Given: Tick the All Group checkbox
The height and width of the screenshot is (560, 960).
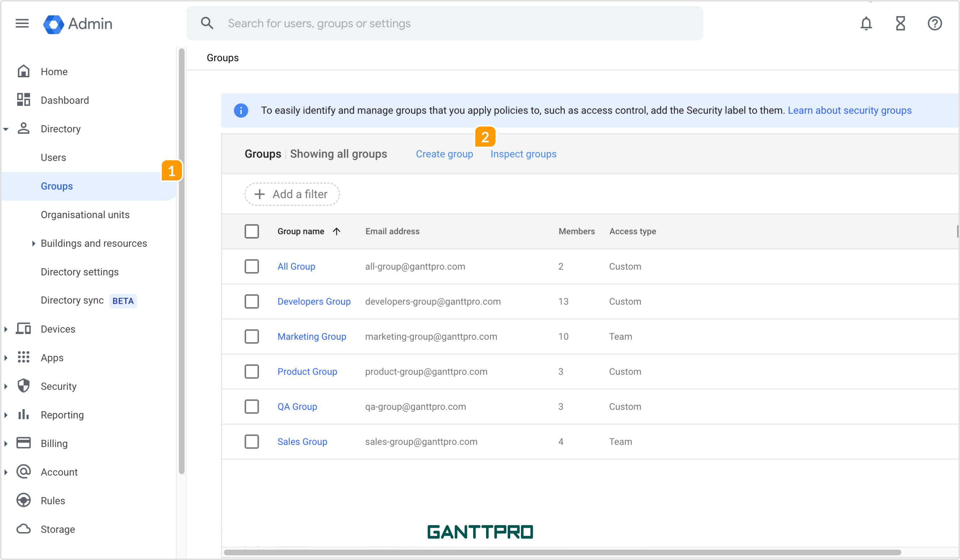Looking at the screenshot, I should click(x=252, y=266).
